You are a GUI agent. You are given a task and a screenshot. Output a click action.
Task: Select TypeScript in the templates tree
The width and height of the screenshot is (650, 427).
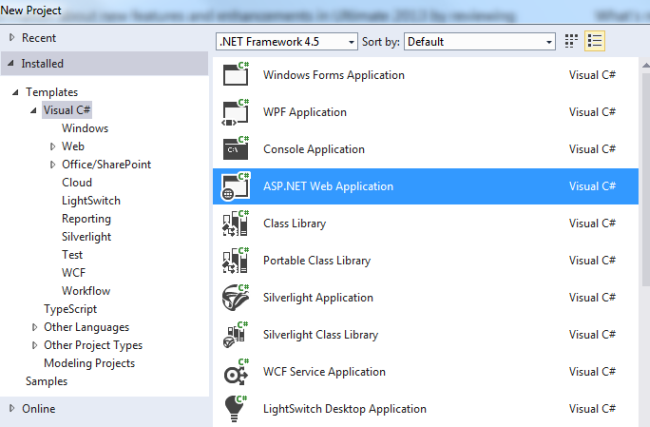point(71,309)
